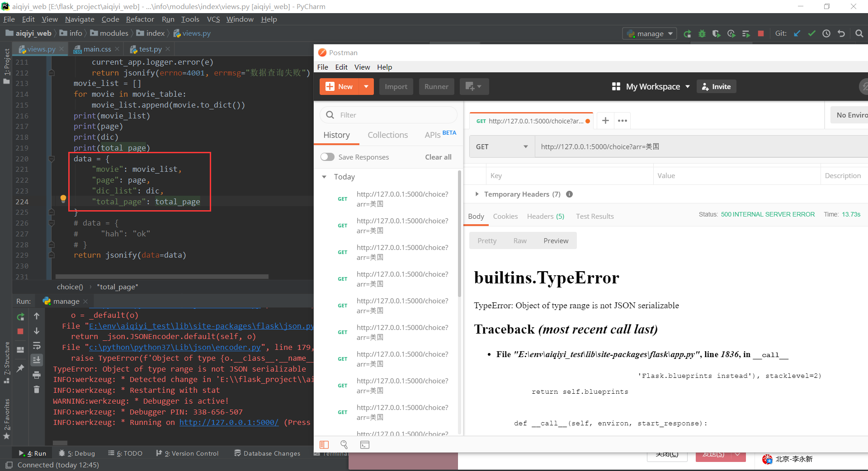Viewport: 868px width, 471px height.
Task: Toggle code fold marker at line 220
Action: pos(52,159)
